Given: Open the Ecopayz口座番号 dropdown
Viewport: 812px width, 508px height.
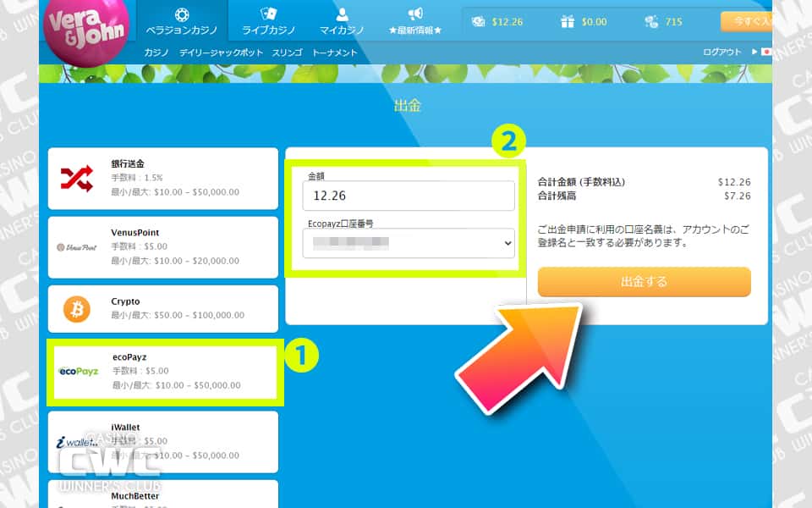Looking at the screenshot, I should point(409,243).
